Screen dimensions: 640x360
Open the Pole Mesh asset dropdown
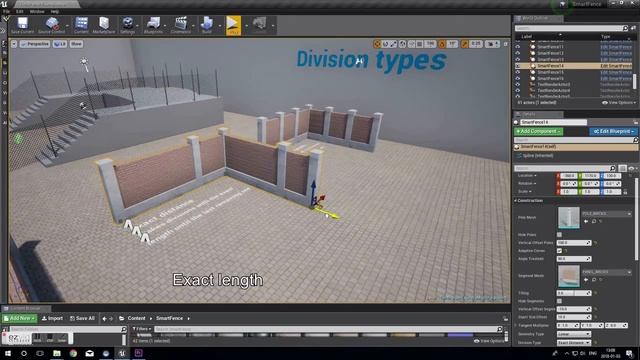point(607,213)
